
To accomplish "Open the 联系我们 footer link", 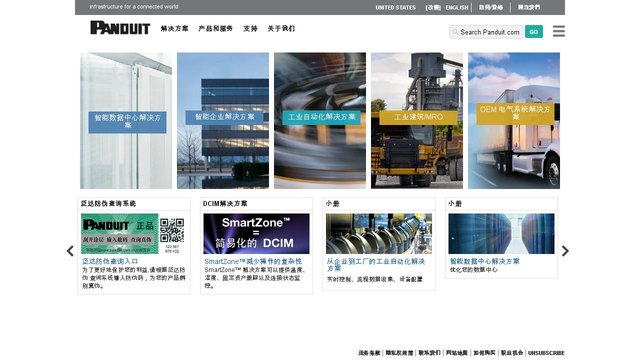I will tap(429, 353).
